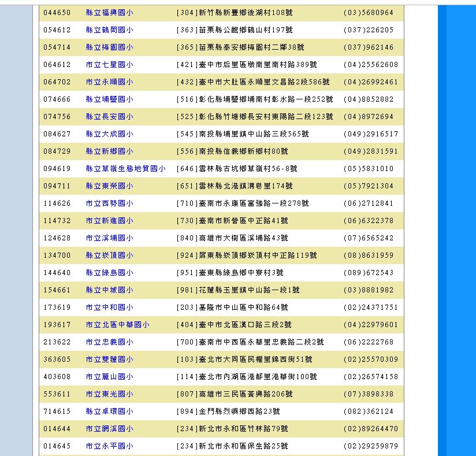Select school code 054612
Screen dimensions: 476x456
coord(57,30)
